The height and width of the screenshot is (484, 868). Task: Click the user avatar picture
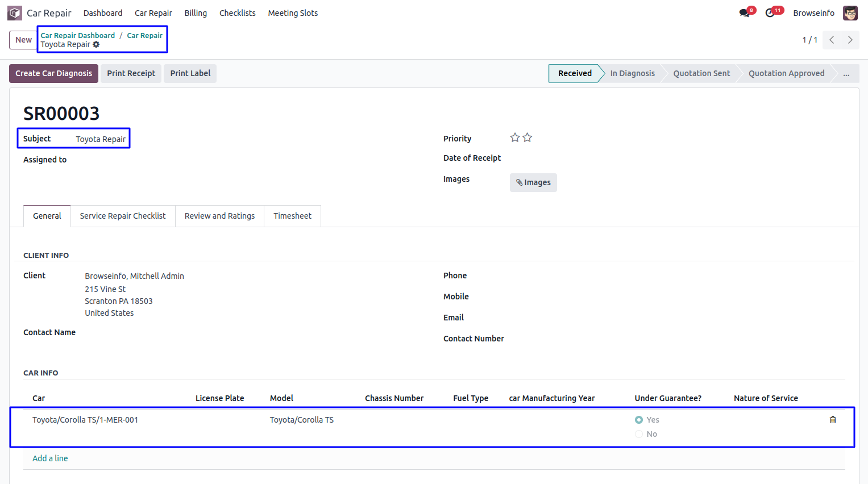coord(850,13)
